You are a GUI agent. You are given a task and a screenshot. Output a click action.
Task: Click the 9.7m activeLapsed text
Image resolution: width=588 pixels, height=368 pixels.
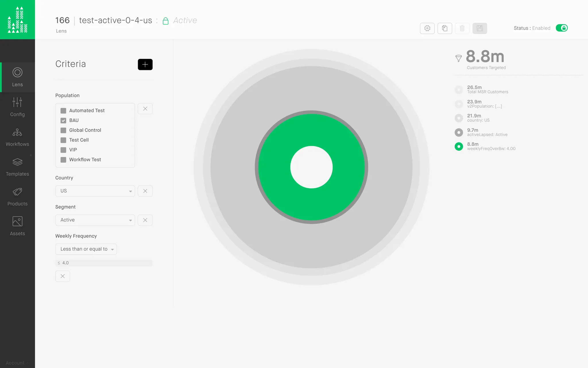pos(487,132)
